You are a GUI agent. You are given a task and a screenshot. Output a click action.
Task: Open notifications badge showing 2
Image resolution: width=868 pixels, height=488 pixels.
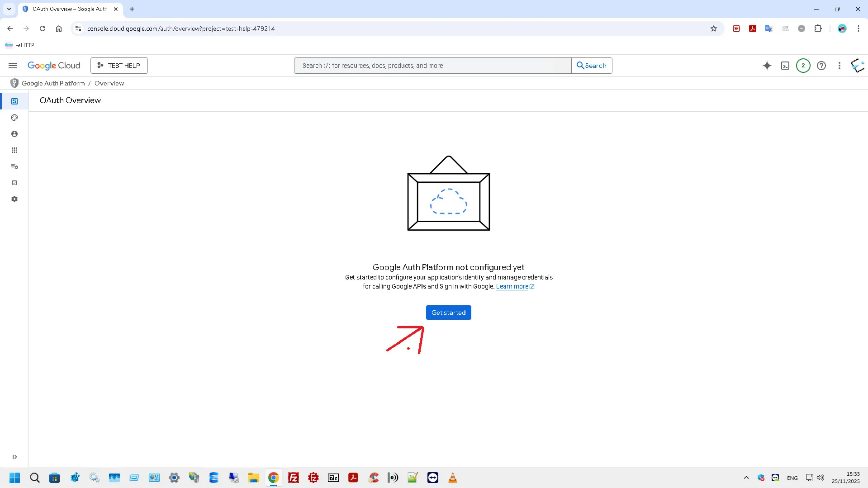[803, 66]
